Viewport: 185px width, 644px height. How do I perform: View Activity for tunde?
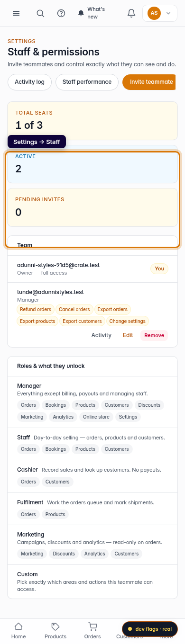(x=102, y=335)
